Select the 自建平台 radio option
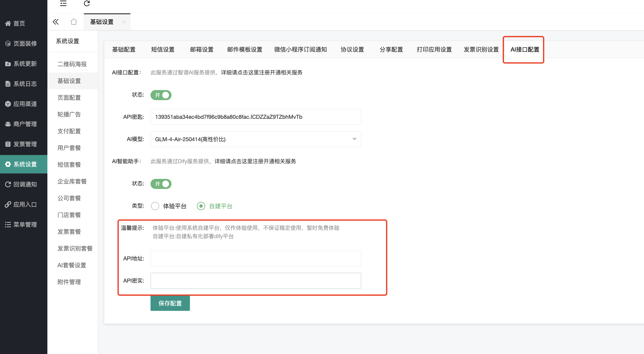644x354 pixels. pos(201,206)
